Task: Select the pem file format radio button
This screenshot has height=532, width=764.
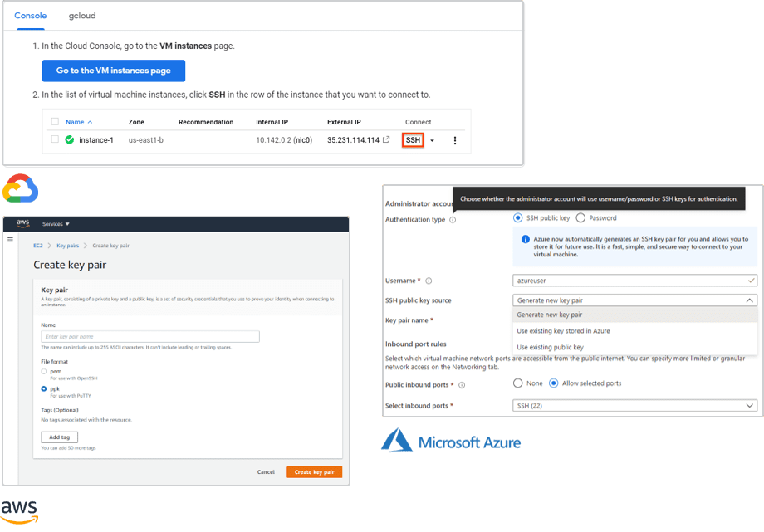Action: (x=44, y=372)
